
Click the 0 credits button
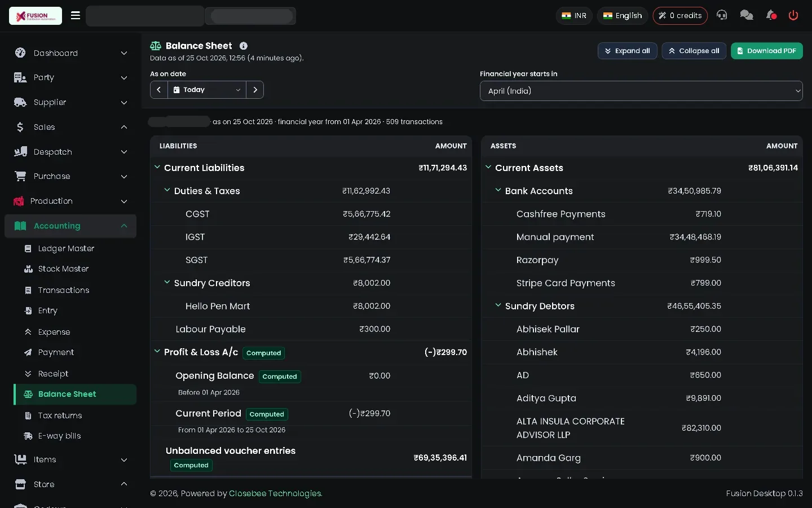click(680, 16)
